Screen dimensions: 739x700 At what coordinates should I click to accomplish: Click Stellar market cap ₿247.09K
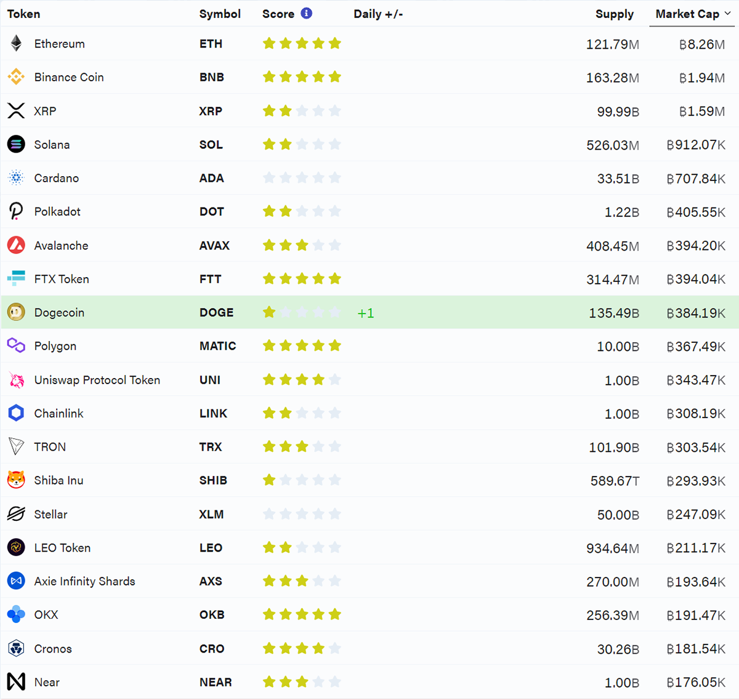[697, 515]
